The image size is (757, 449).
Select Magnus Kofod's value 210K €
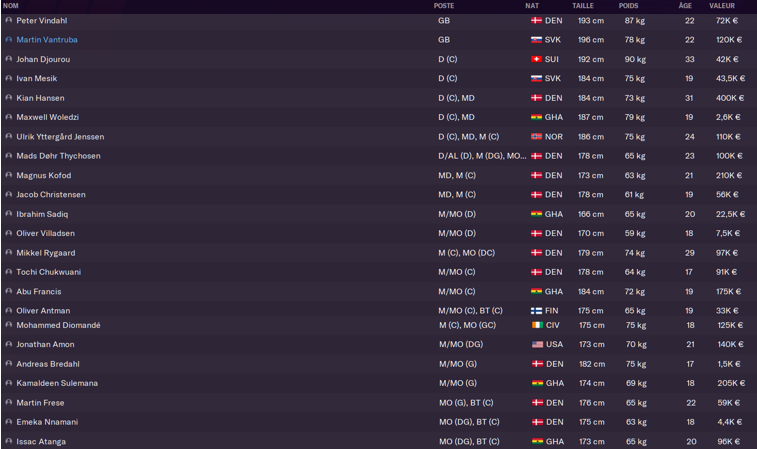coord(729,175)
